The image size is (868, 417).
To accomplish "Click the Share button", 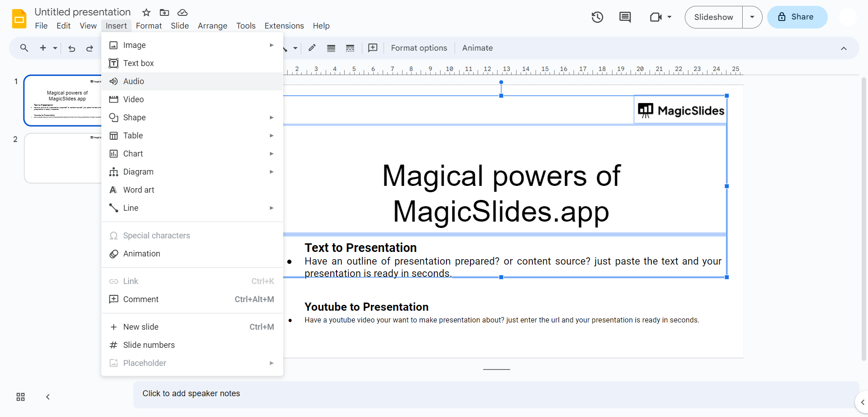I will coord(797,17).
